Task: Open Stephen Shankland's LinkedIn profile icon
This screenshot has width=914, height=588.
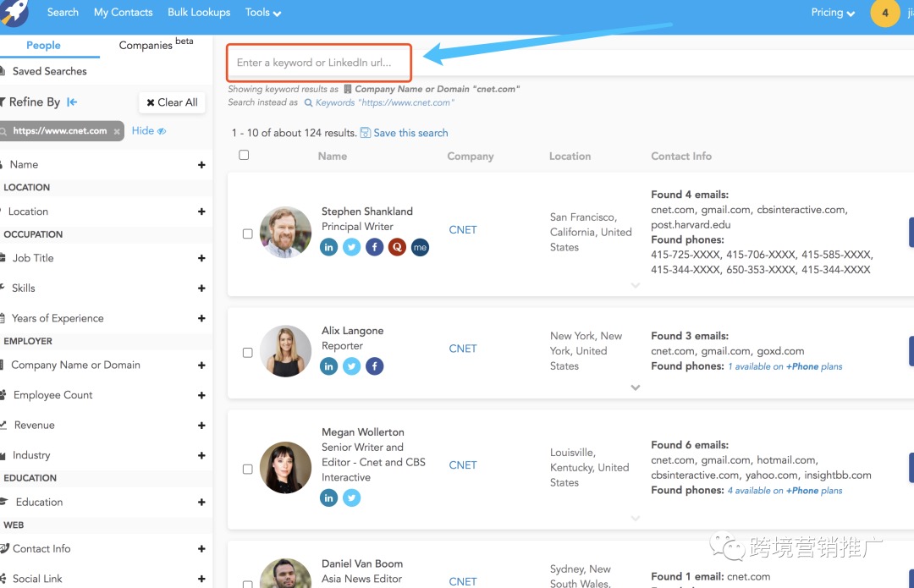Action: coord(328,247)
